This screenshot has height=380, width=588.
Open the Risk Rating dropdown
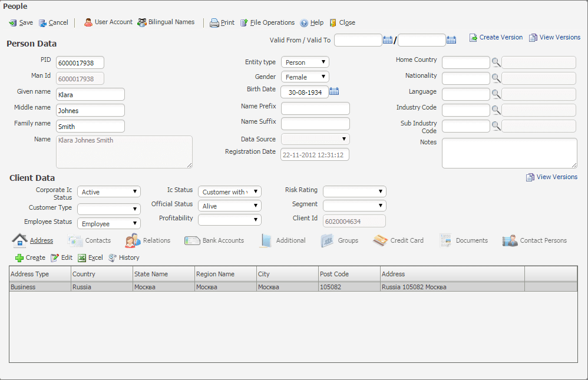(355, 191)
